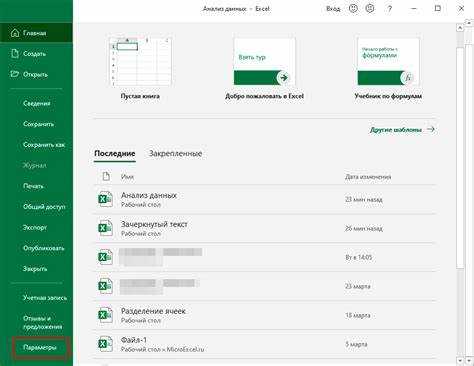Choose Сохранить как option
474x366 pixels.
click(44, 145)
